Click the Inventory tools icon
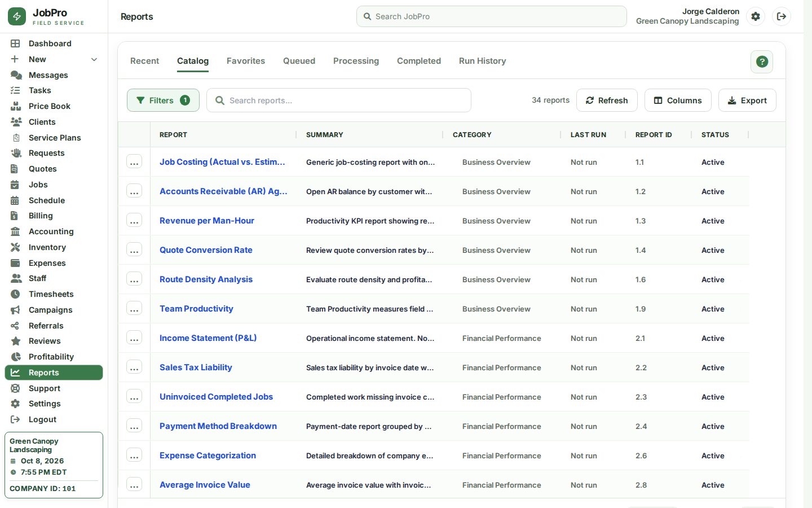This screenshot has height=508, width=812. (x=15, y=247)
